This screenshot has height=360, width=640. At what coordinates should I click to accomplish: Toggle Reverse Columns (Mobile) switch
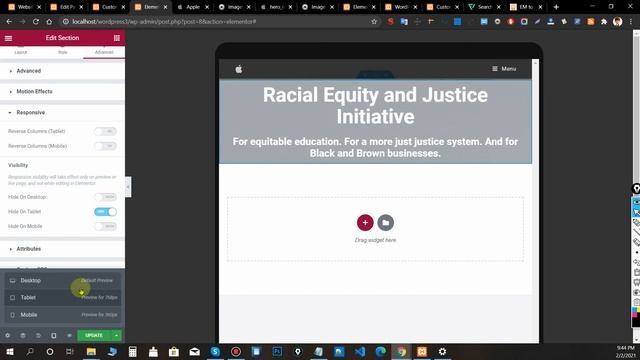coord(105,146)
